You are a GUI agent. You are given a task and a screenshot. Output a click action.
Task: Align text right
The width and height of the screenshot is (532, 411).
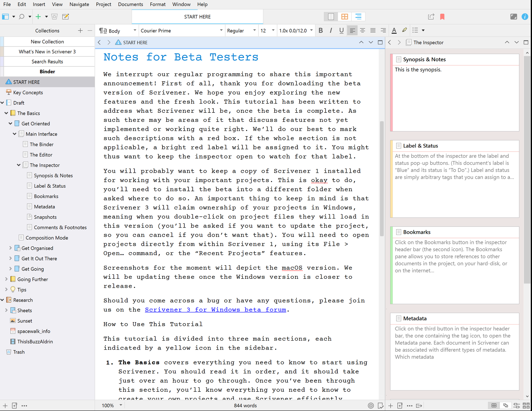pyautogui.click(x=383, y=31)
